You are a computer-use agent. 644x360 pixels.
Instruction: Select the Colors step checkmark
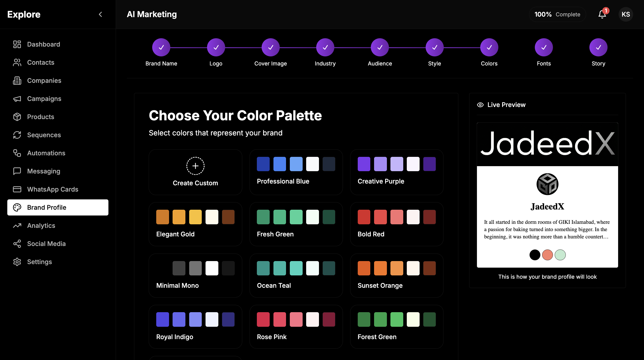[489, 47]
